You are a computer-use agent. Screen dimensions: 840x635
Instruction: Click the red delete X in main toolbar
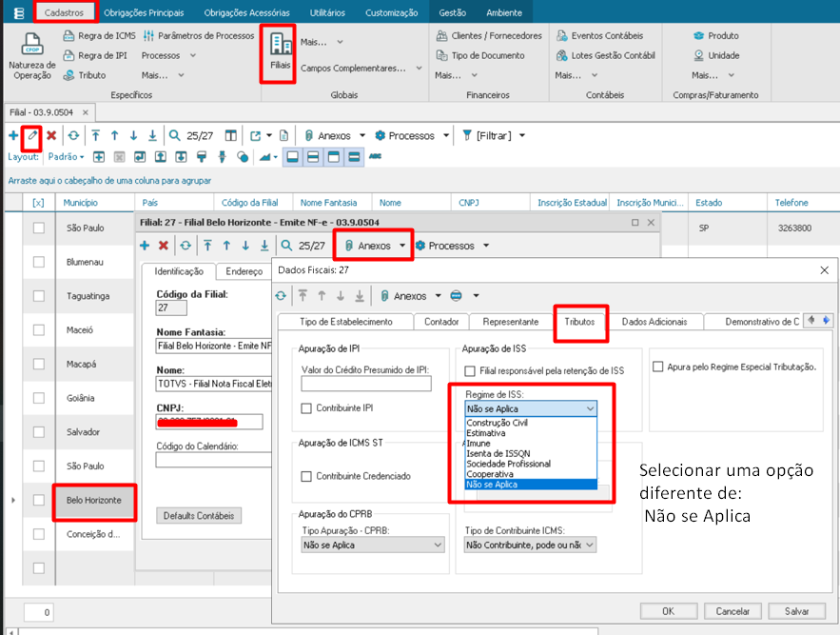tap(51, 136)
